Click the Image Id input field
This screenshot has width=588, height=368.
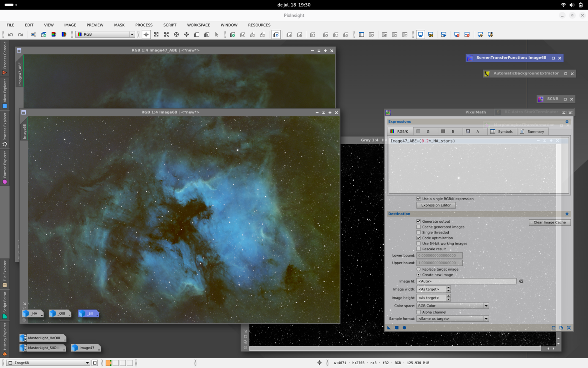click(x=466, y=281)
